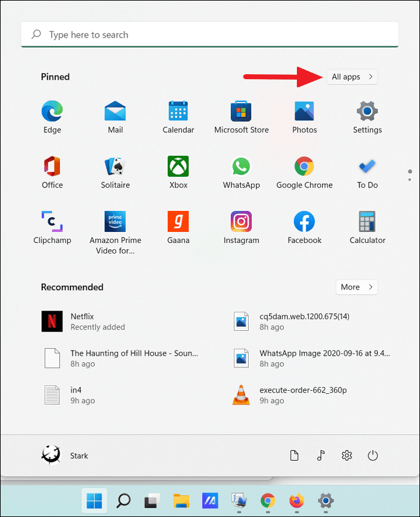Image resolution: width=420 pixels, height=517 pixels.
Task: Click the Windows Start button on taskbar
Action: 94,501
